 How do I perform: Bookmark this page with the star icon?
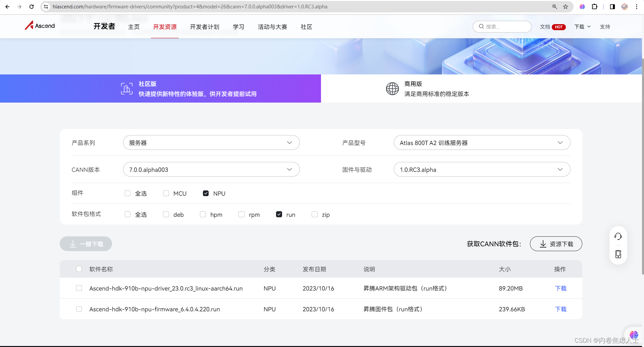566,7
